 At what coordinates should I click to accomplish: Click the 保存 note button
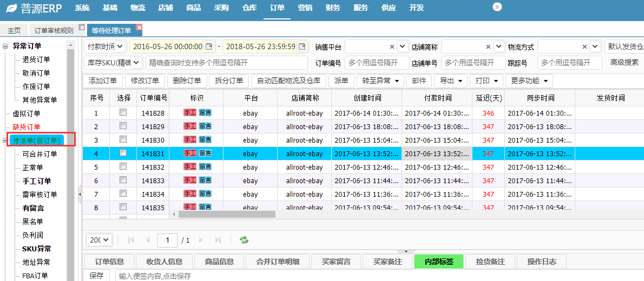(x=96, y=276)
